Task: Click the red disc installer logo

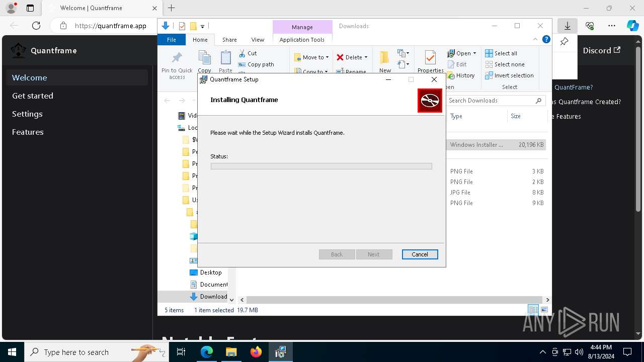Action: (430, 101)
